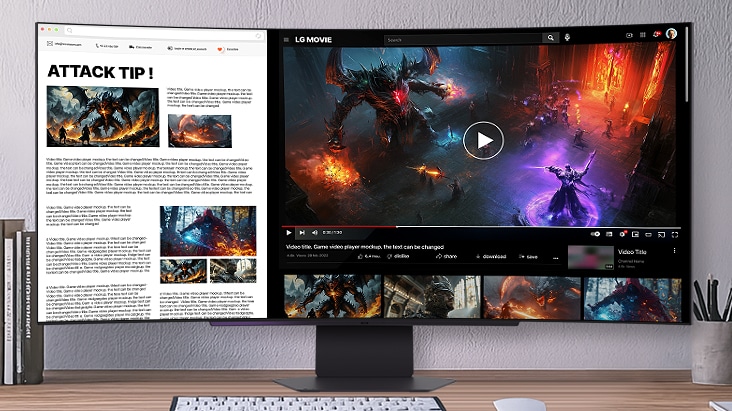The width and height of the screenshot is (732, 411).
Task: Open the player settings gear menu
Action: [623, 233]
